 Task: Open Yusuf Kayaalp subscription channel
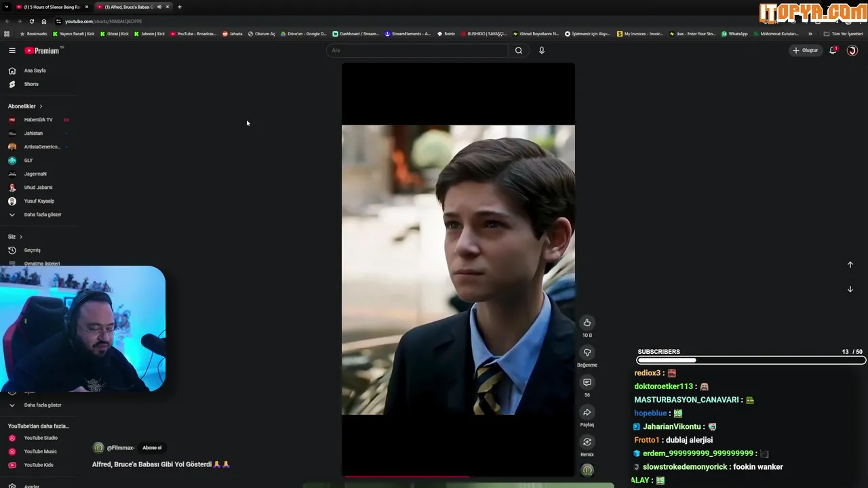pos(39,201)
